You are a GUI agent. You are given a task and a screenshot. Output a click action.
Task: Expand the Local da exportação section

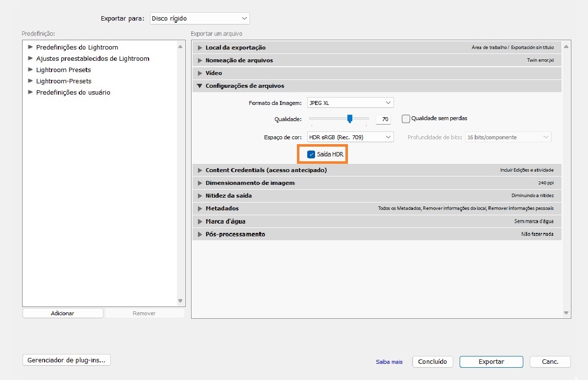click(x=200, y=48)
